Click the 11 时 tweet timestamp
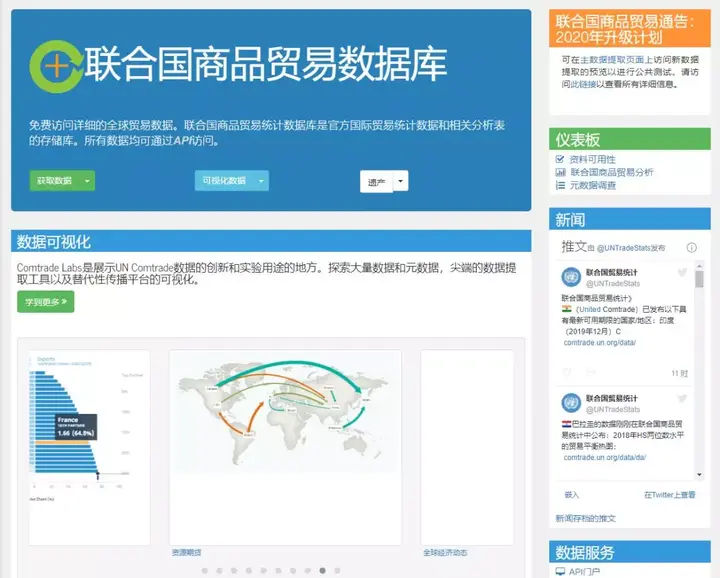The width and height of the screenshot is (720, 578). (680, 373)
